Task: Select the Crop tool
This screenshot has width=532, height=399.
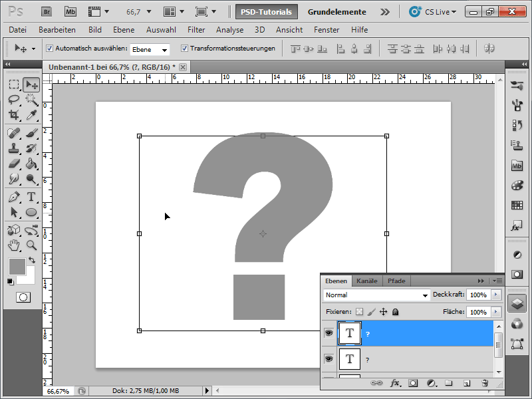Action: pos(14,114)
